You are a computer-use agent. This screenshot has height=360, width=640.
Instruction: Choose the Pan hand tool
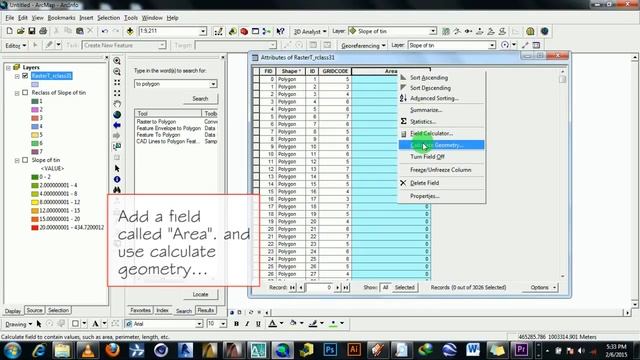pyautogui.click(x=117, y=104)
